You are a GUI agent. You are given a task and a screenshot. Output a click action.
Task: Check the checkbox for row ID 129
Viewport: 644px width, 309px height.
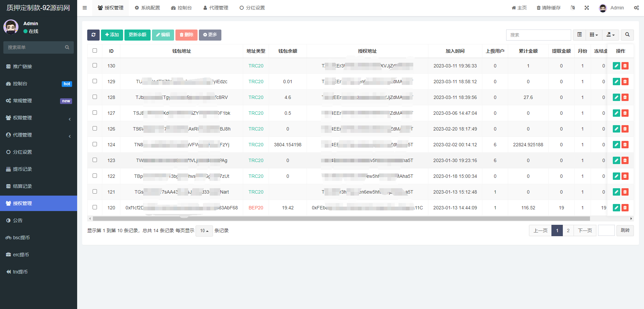pos(95,81)
